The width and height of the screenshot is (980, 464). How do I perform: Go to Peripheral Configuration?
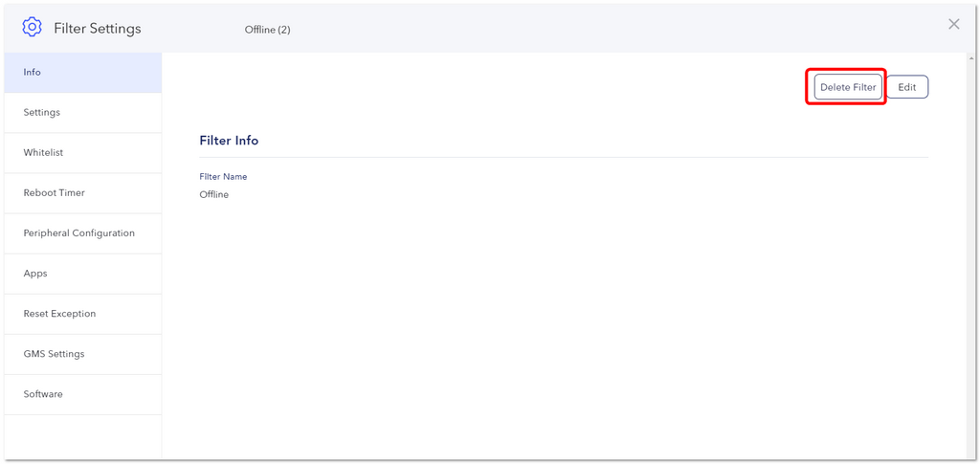(82, 233)
